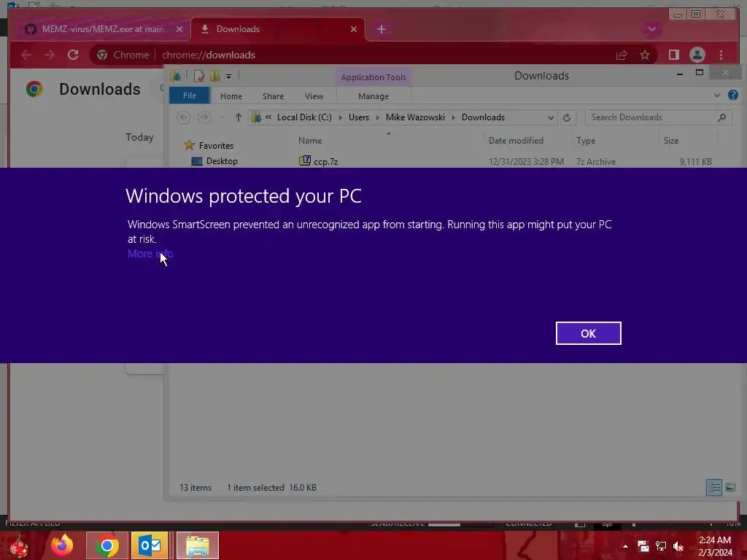
Task: Open the Home ribbon tab in Explorer
Action: [x=231, y=96]
